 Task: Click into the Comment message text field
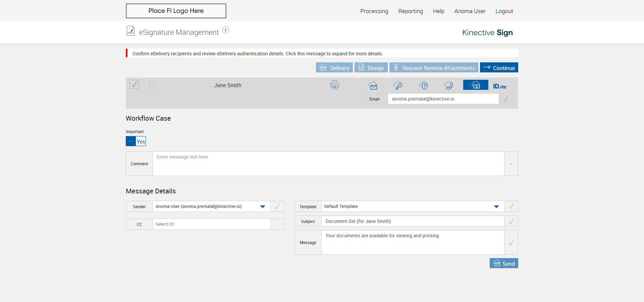(328, 164)
